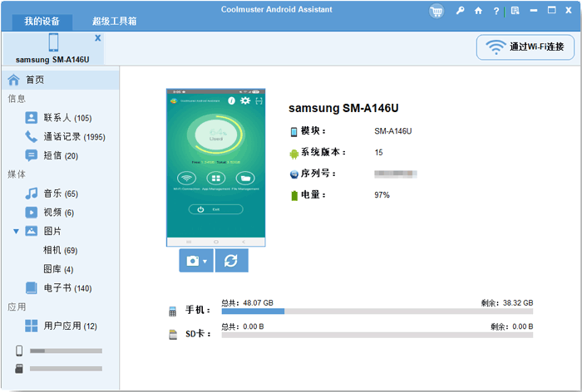Switch to 我的设备 tab
The image size is (582, 392).
click(42, 21)
